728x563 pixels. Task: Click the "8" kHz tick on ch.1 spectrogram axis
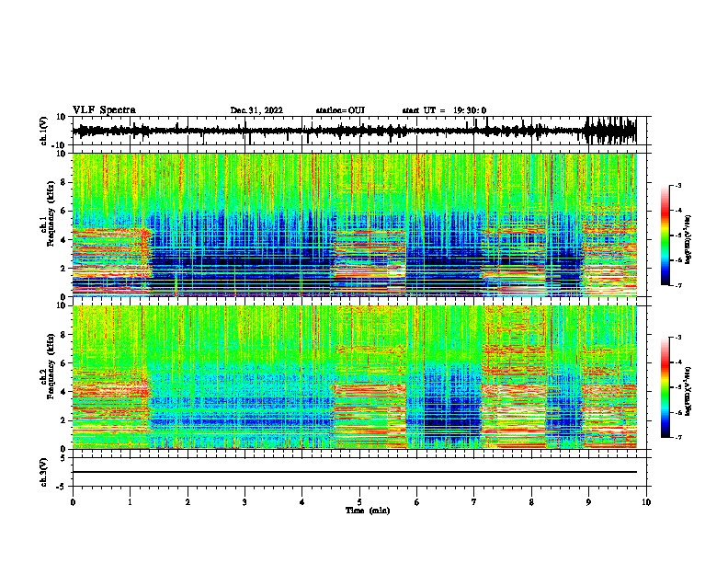[x=64, y=182]
